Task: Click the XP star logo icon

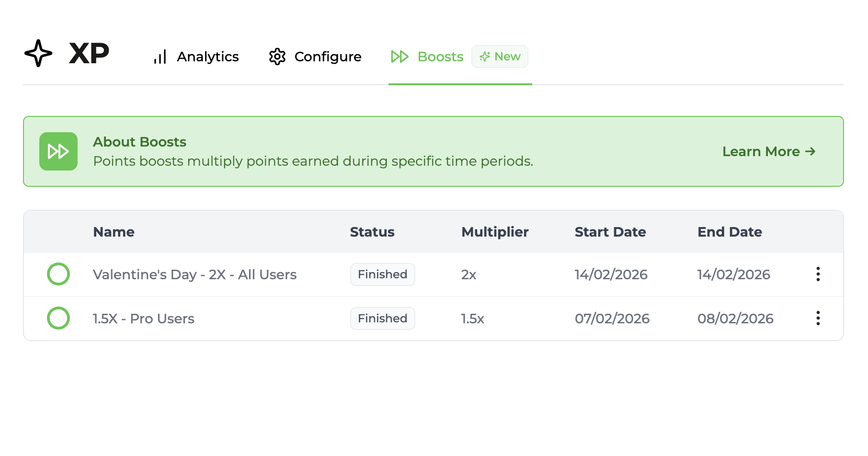Action: (38, 53)
